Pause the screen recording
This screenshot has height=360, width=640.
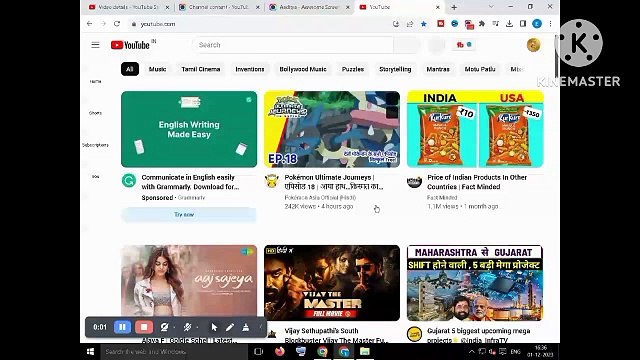pyautogui.click(x=122, y=327)
